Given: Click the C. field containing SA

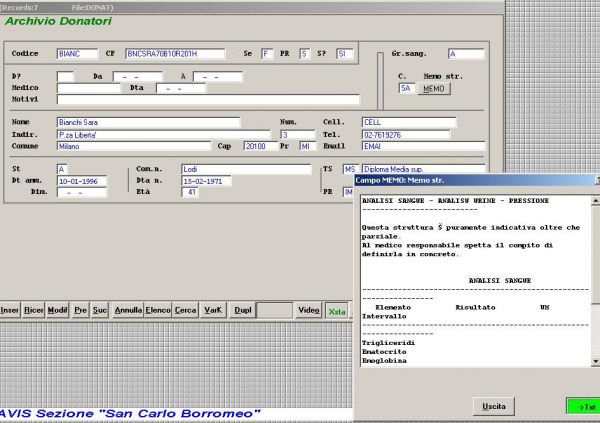Looking at the screenshot, I should click(408, 89).
